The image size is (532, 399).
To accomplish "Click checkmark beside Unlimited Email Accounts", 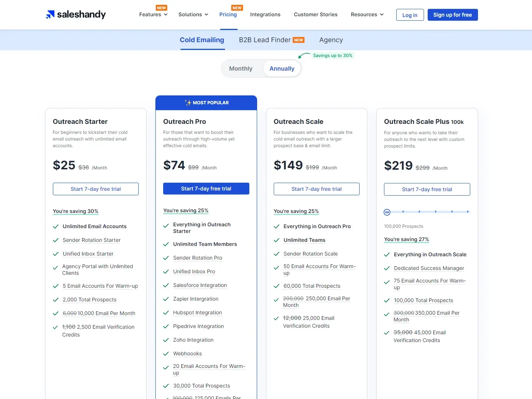I will 56,226.
